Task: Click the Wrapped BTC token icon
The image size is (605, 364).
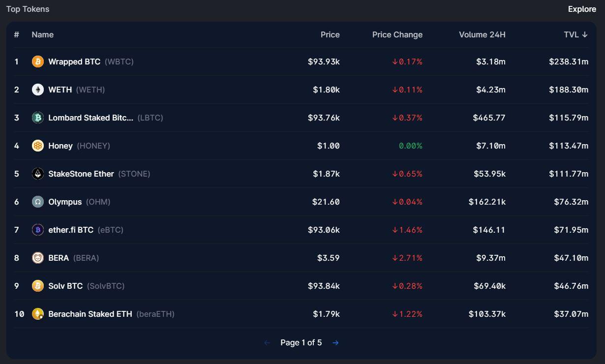Action: pyautogui.click(x=38, y=61)
